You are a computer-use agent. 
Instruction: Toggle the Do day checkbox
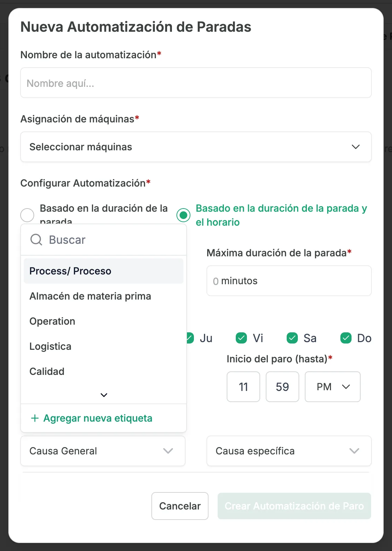(346, 338)
